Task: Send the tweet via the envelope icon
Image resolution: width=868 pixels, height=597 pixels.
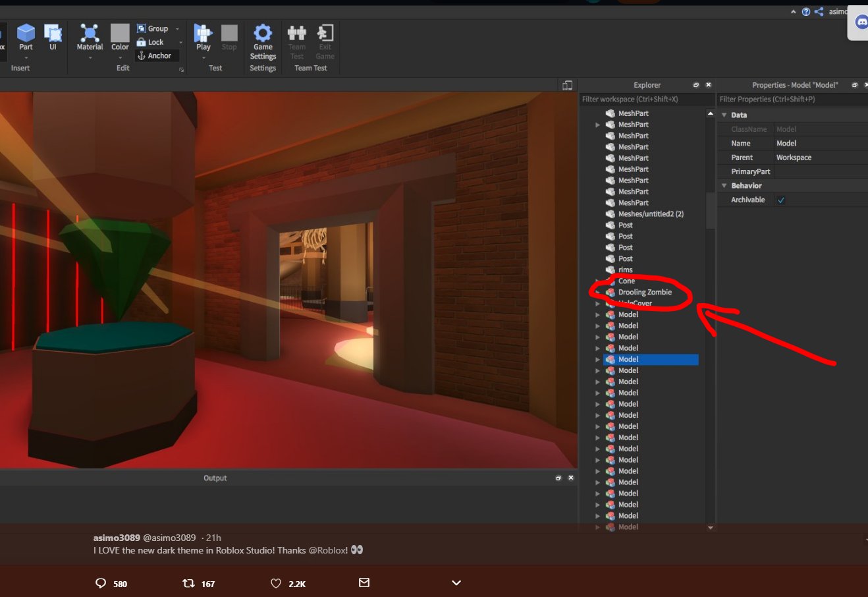Action: pyautogui.click(x=364, y=583)
